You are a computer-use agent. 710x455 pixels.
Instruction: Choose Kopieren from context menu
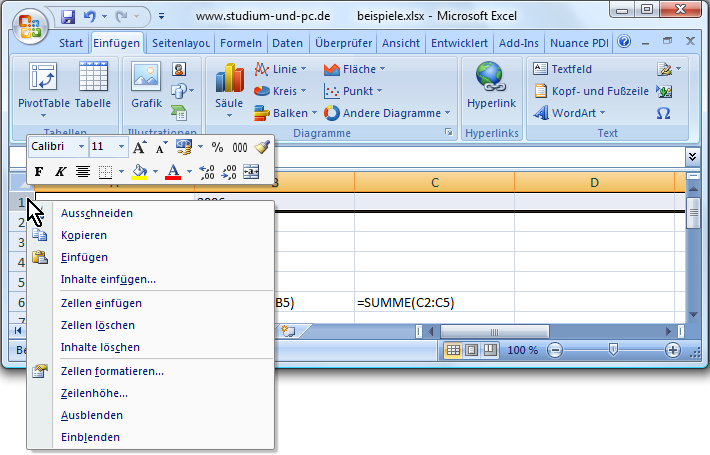(x=151, y=235)
